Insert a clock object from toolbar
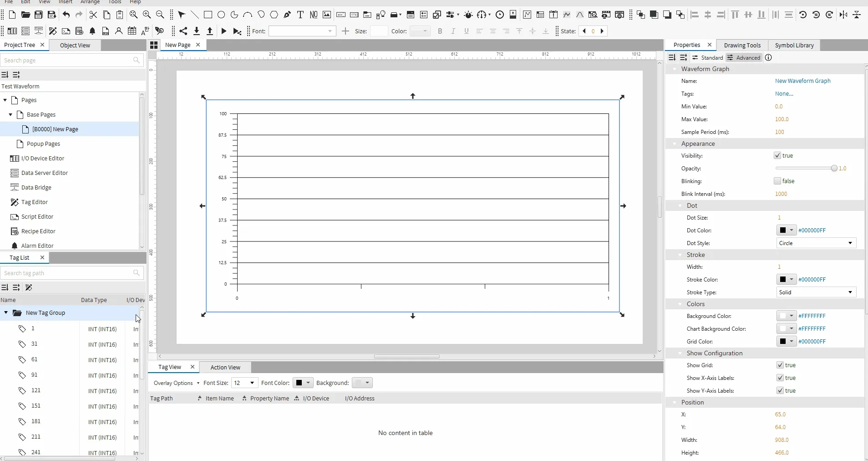 point(500,15)
